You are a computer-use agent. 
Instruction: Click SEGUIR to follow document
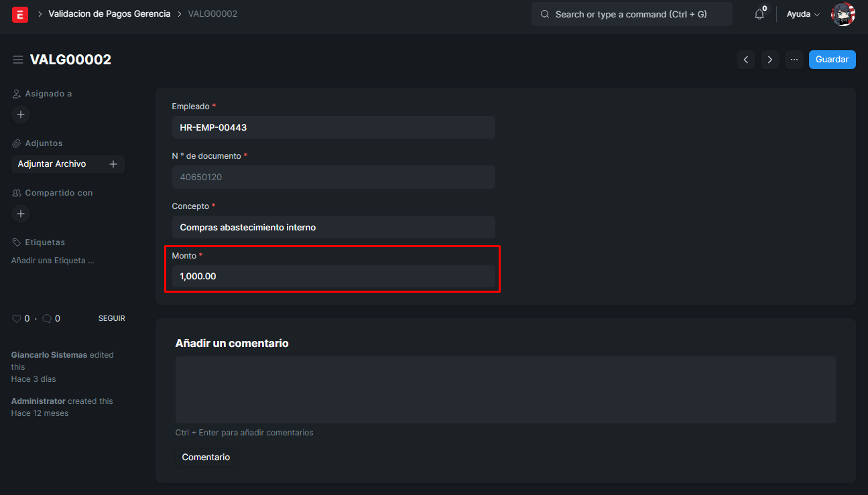coord(111,319)
